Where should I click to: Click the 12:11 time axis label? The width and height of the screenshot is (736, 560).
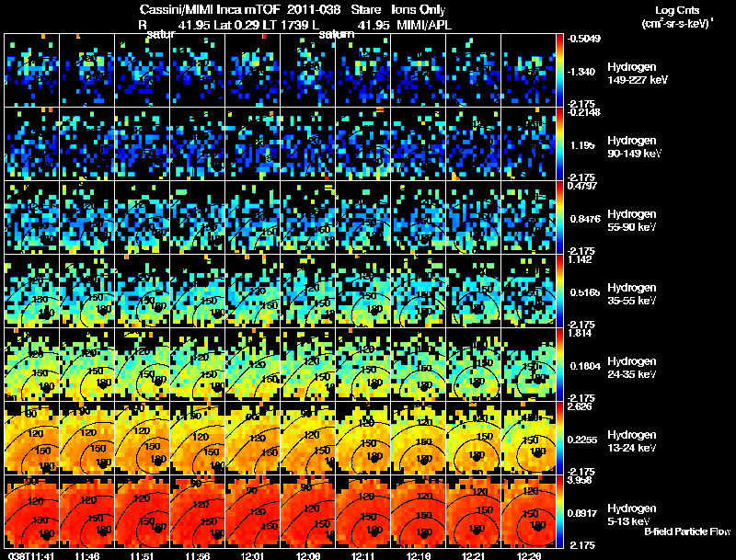click(363, 556)
